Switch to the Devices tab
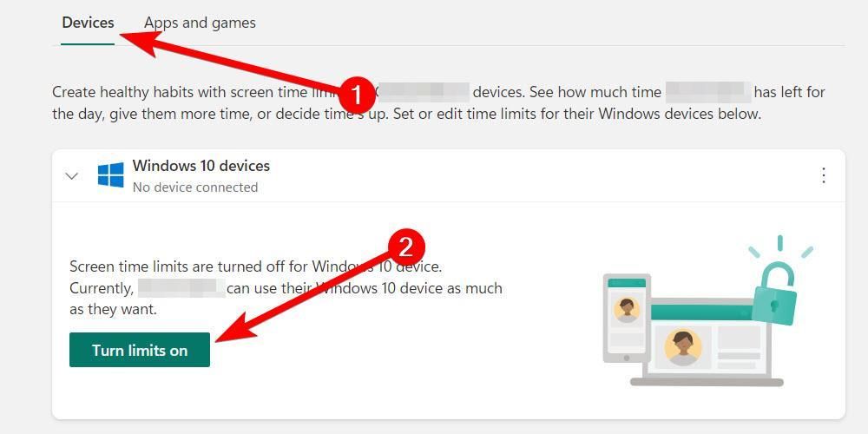The width and height of the screenshot is (868, 434). tap(88, 23)
